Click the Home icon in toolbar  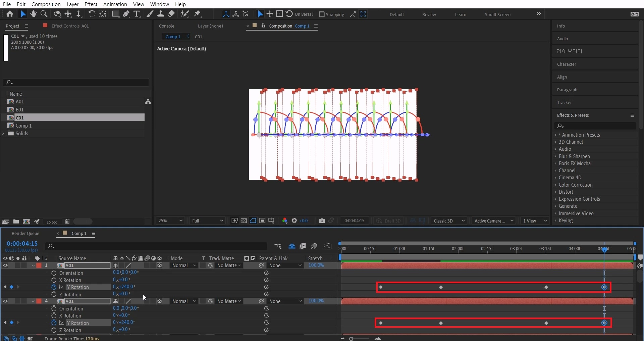click(10, 14)
